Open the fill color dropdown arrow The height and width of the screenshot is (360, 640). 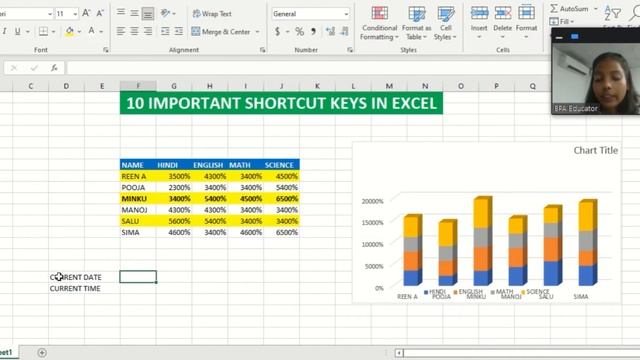79,31
